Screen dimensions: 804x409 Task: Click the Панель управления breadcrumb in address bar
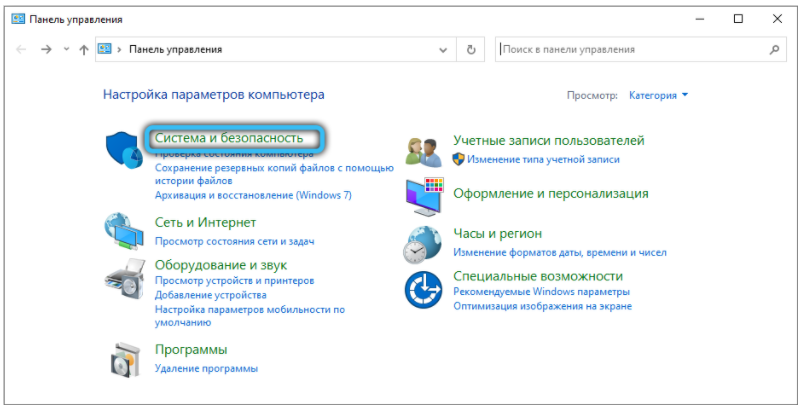click(175, 49)
